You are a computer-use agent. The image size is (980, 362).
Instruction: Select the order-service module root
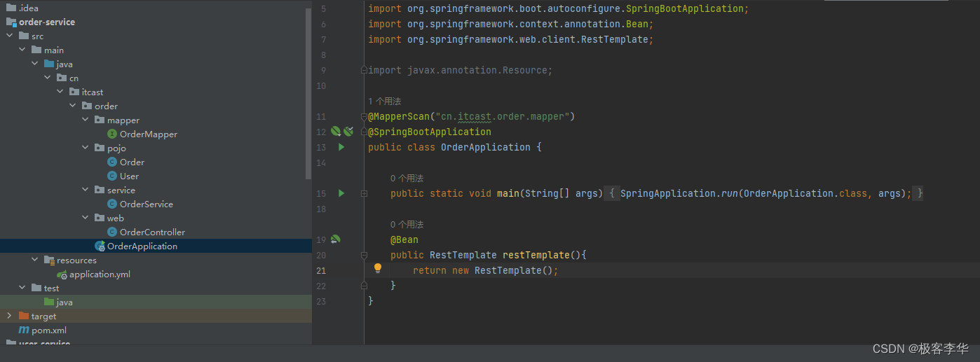(x=47, y=22)
